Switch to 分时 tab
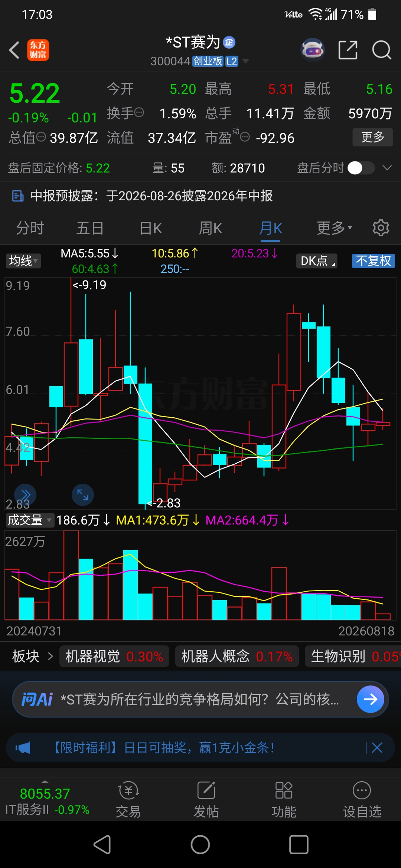The width and height of the screenshot is (401, 868). click(30, 228)
